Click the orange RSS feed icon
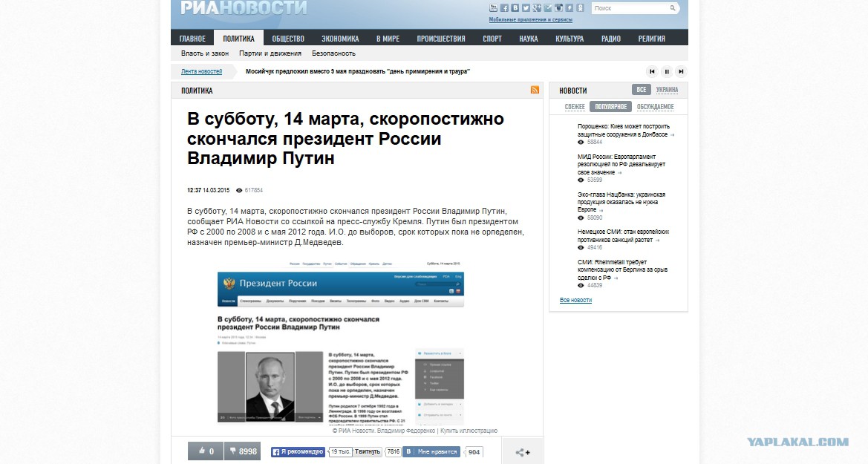This screenshot has width=868, height=464. 535,91
